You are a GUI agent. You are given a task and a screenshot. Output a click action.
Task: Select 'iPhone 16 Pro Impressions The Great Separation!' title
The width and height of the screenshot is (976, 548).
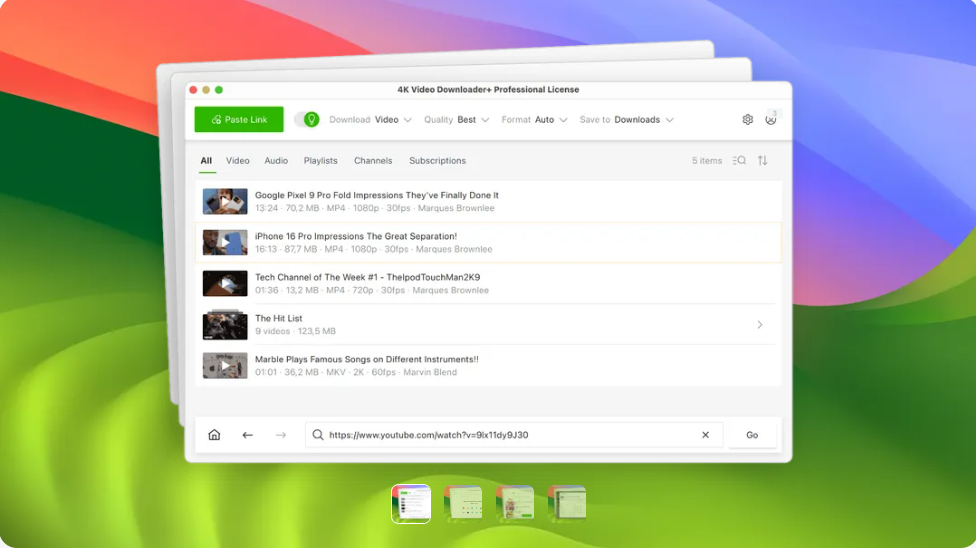(356, 236)
